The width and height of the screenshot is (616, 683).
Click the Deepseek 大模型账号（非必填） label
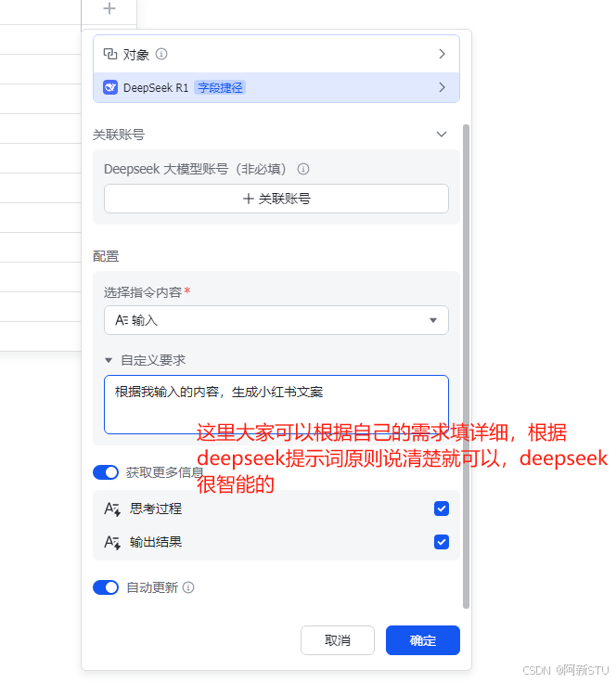coord(195,169)
